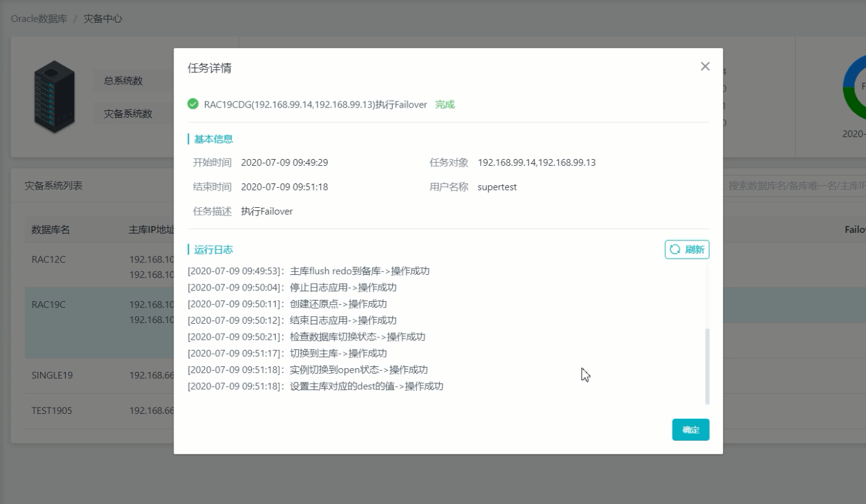866x504 pixels.
Task: Open the 灾备中心 breadcrumb item
Action: pyautogui.click(x=103, y=19)
